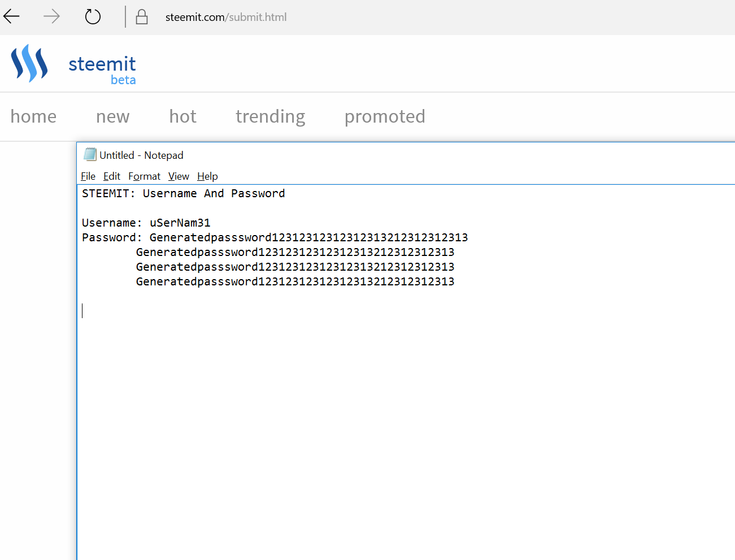Viewport: 735px width, 560px height.
Task: Switch to the new posts tab
Action: tap(113, 116)
